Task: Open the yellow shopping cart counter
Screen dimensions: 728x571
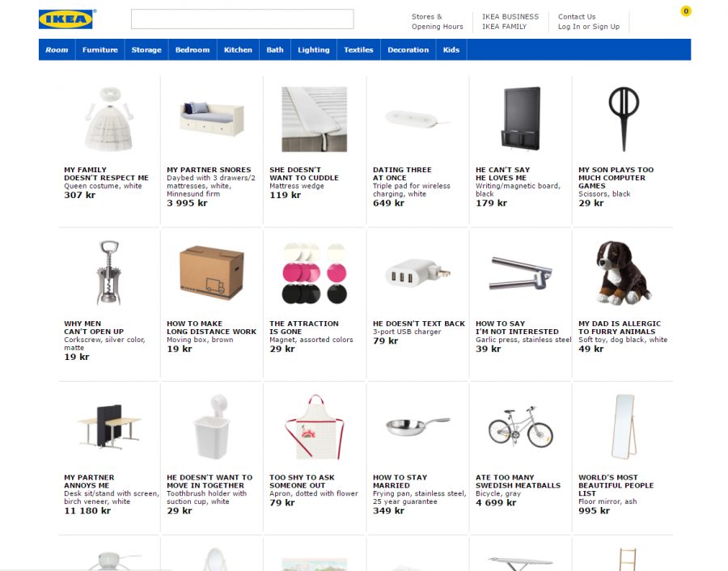Action: [x=686, y=11]
